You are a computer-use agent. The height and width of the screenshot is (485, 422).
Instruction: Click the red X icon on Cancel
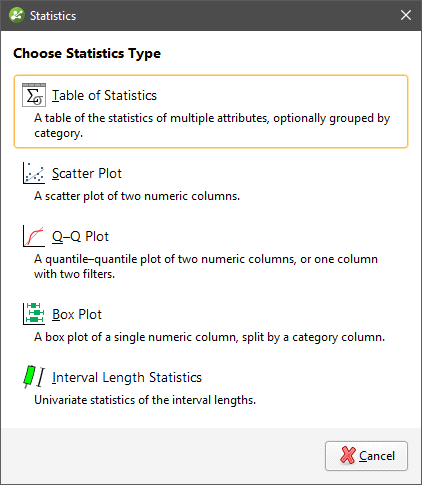click(x=348, y=455)
